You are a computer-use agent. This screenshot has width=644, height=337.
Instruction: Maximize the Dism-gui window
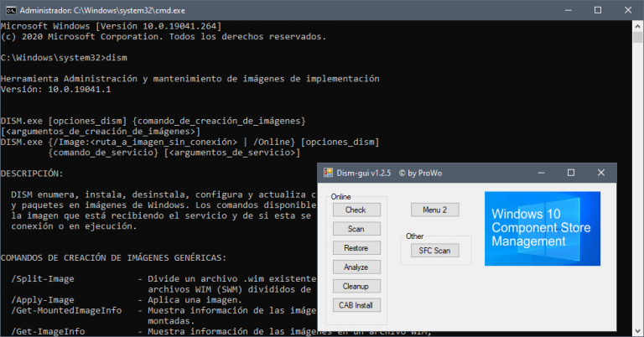click(571, 172)
